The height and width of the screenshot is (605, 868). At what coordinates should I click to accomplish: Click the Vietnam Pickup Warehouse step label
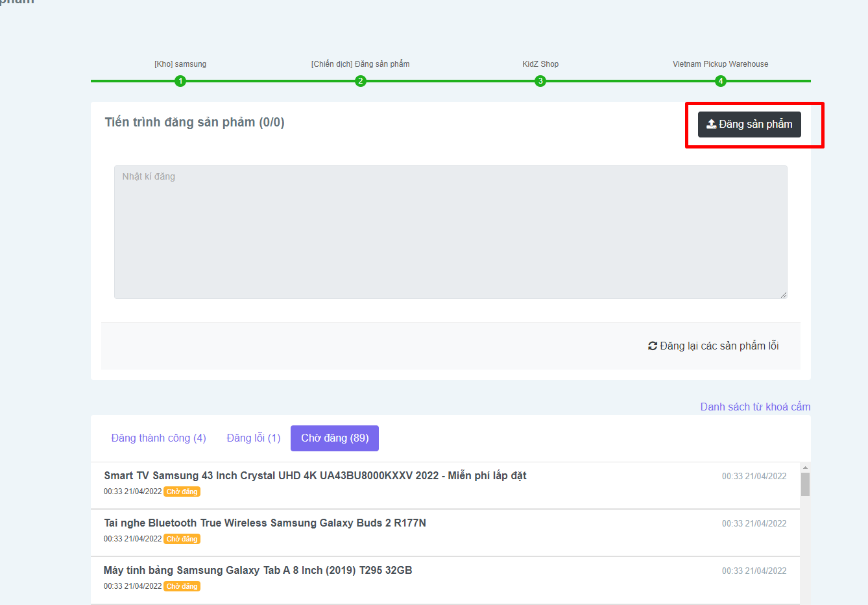721,64
